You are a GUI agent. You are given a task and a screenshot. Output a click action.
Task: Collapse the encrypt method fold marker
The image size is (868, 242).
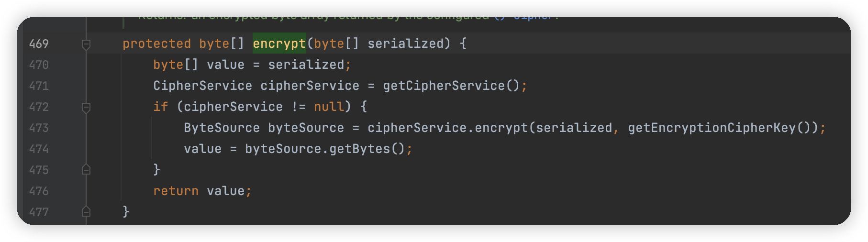click(86, 44)
